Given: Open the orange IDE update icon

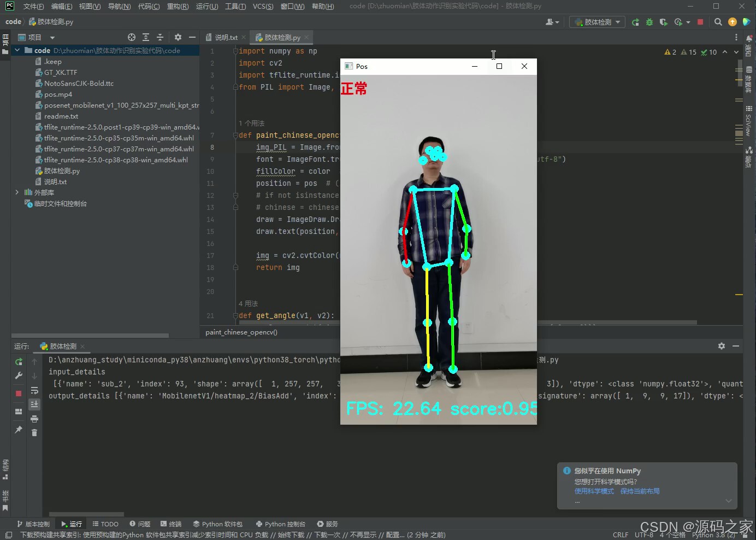Looking at the screenshot, I should [733, 22].
